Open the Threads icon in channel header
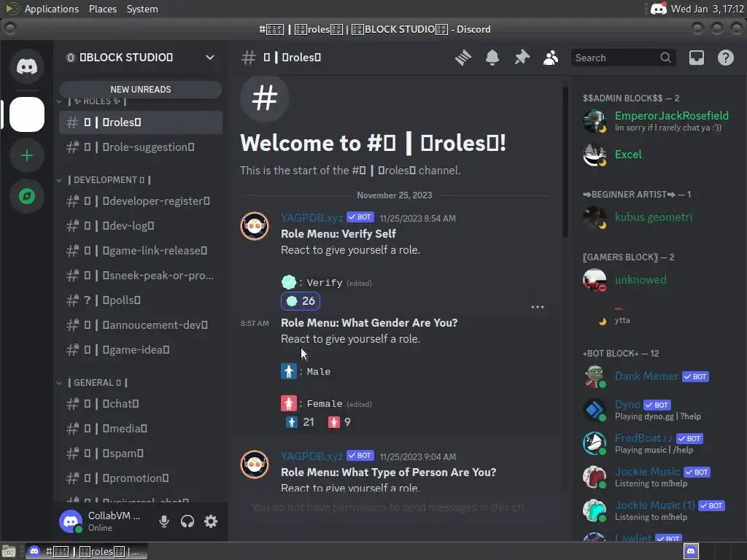 pos(463,58)
